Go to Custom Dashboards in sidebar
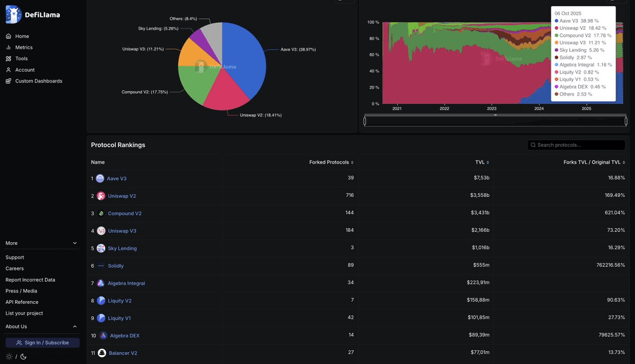Image resolution: width=635 pixels, height=364 pixels. 39,81
